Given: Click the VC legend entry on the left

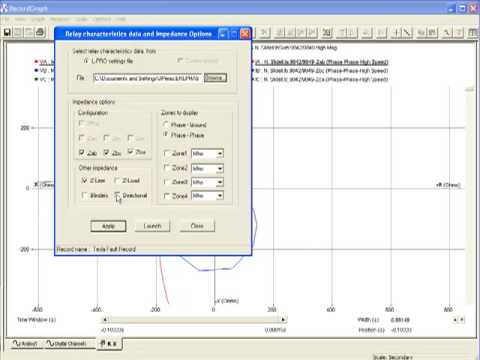Looking at the screenshot, I should tap(45, 79).
